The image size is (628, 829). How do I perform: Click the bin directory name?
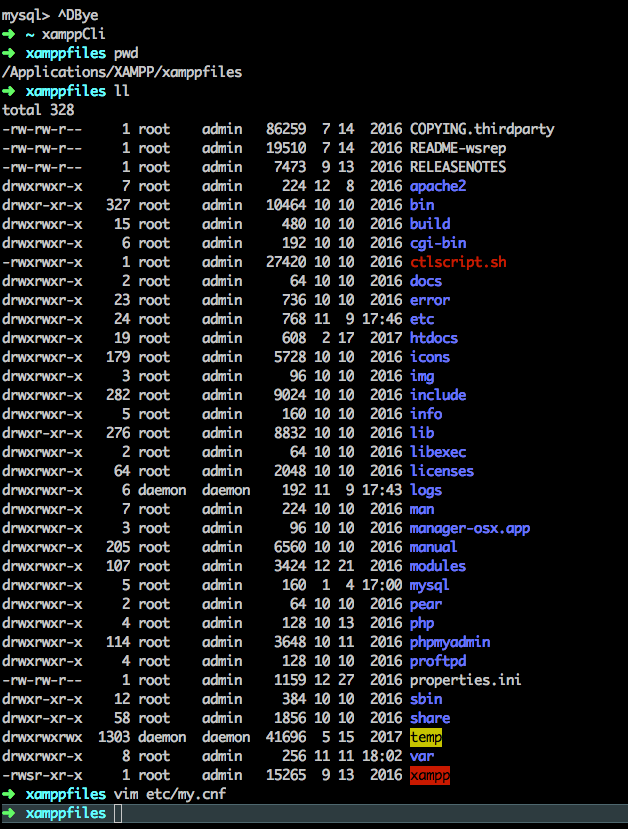422,205
